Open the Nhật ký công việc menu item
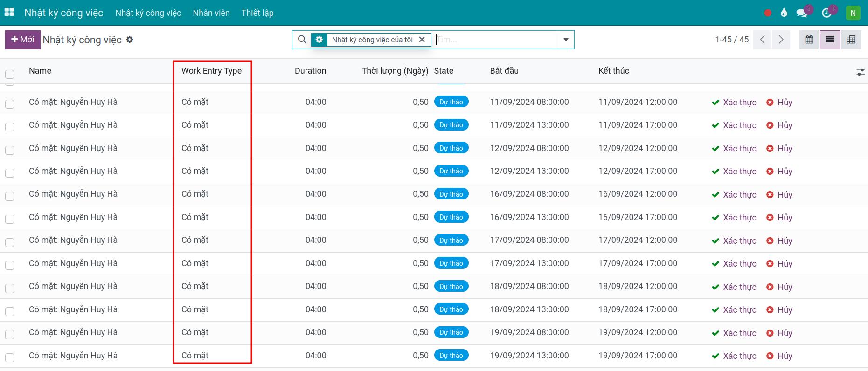 click(148, 13)
